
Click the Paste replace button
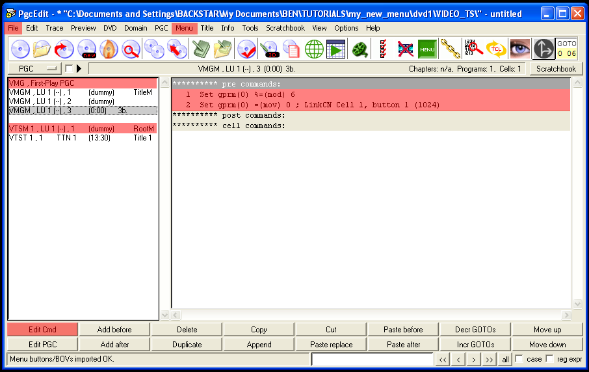pos(331,344)
